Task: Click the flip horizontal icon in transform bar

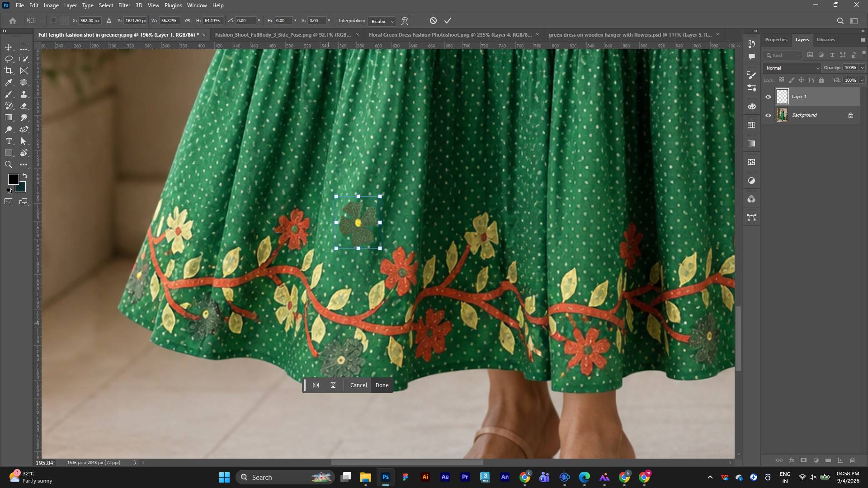Action: (x=316, y=385)
